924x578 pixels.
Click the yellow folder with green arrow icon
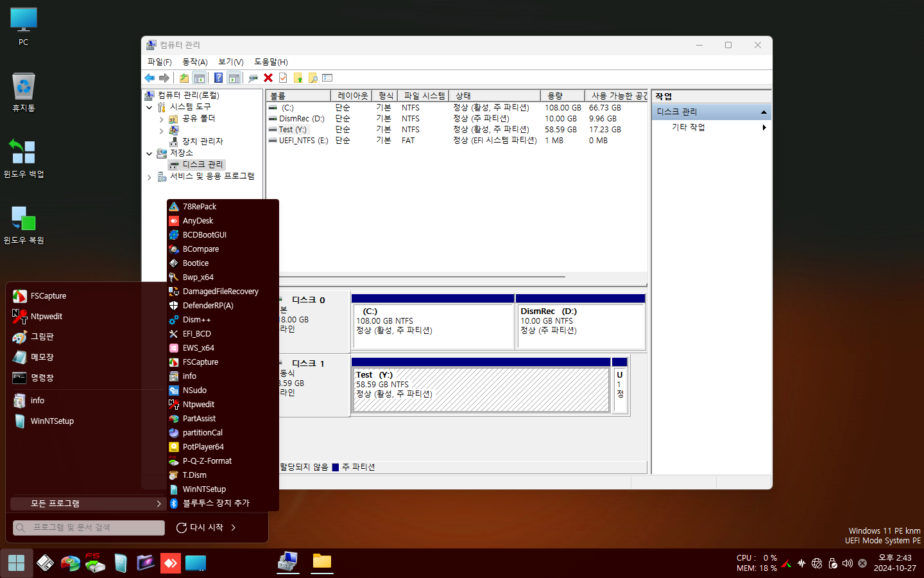(298, 78)
